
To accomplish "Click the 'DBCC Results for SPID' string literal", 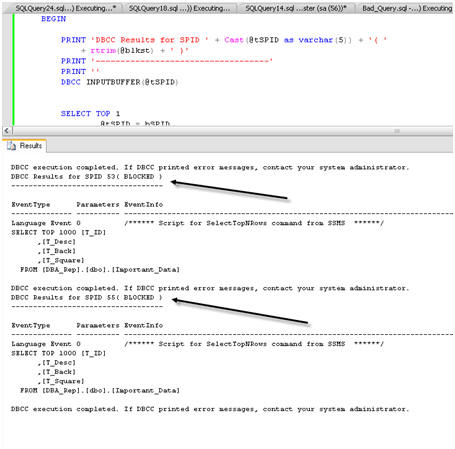I will click(150, 40).
